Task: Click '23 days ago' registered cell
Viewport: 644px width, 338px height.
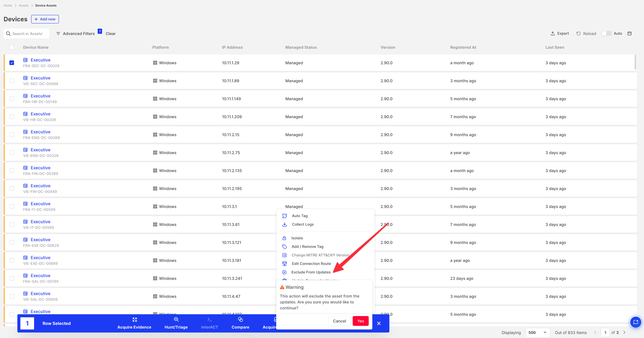Action: (x=462, y=278)
